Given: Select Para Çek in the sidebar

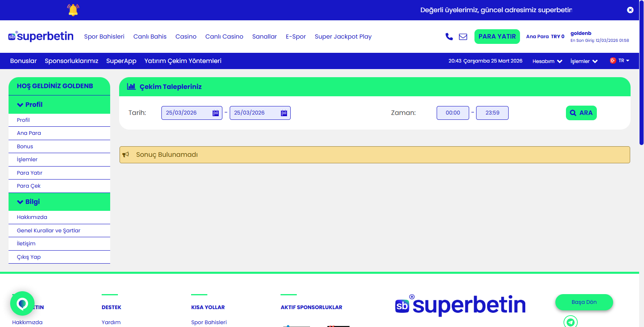Looking at the screenshot, I should pyautogui.click(x=29, y=186).
